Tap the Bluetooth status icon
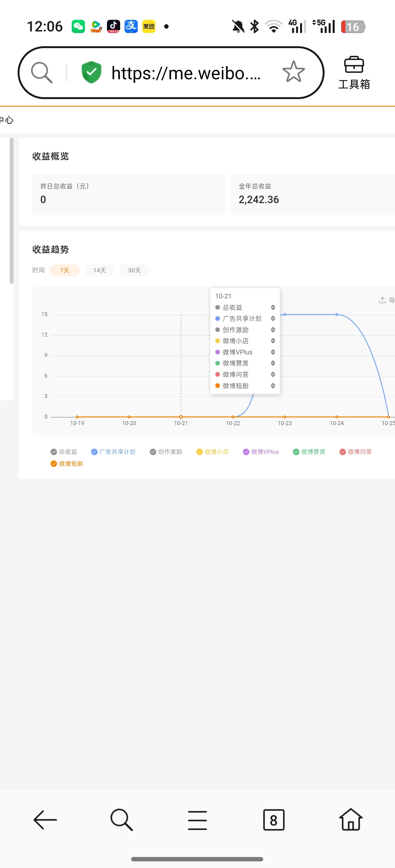Viewport: 395px width, 868px height. 254,26
